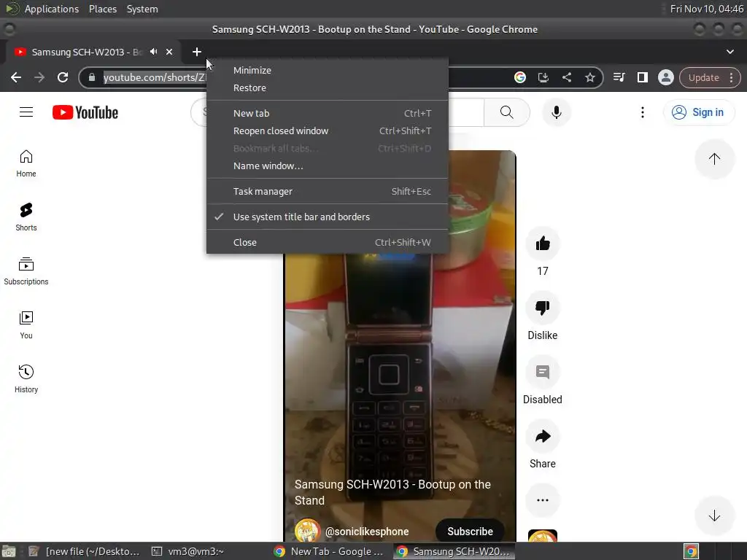This screenshot has width=747, height=560.
Task: Open the Places menu in the top panel
Action: coord(103,9)
